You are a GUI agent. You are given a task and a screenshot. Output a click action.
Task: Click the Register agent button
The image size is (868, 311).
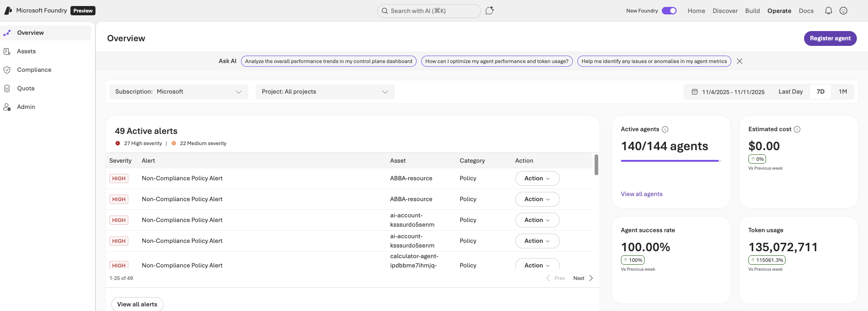830,38
